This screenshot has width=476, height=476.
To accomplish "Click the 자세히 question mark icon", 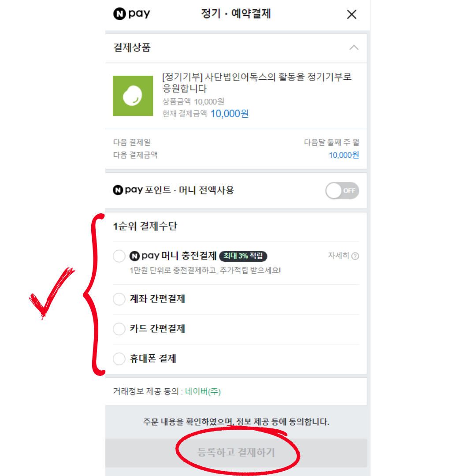I will click(x=355, y=256).
